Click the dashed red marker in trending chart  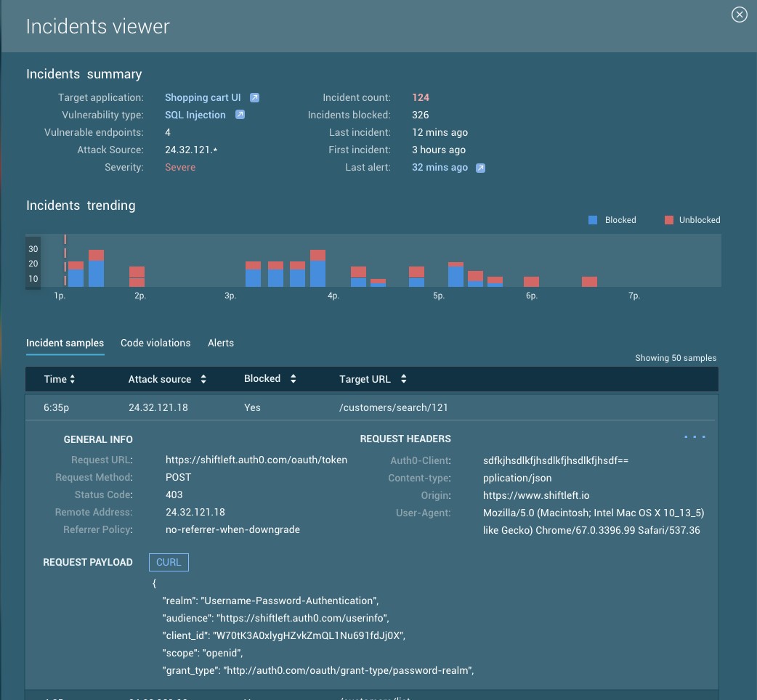(x=65, y=260)
